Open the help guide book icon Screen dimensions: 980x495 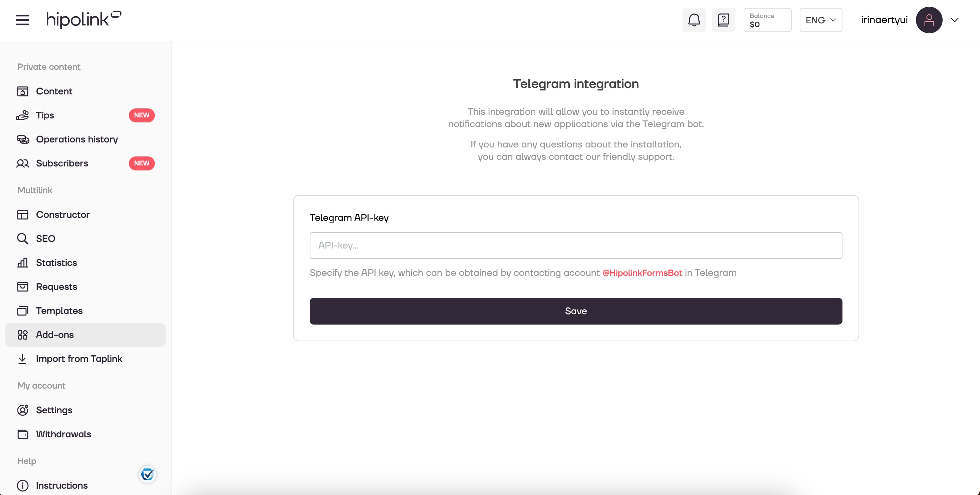click(x=723, y=20)
